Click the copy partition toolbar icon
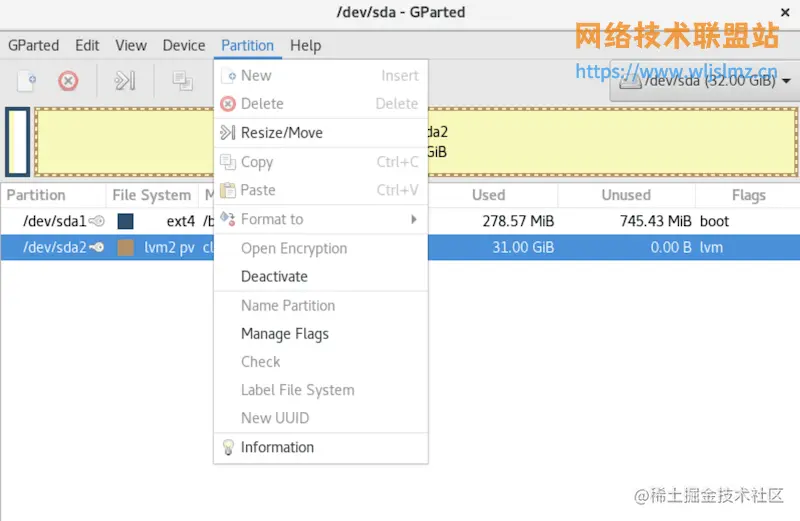Viewport: 800px width, 521px height. (182, 81)
